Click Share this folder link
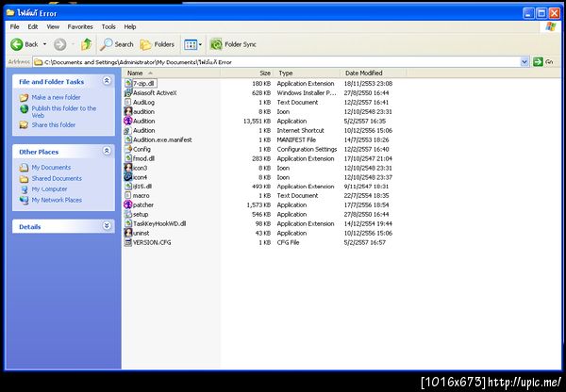This screenshot has height=392, width=566. tap(54, 124)
